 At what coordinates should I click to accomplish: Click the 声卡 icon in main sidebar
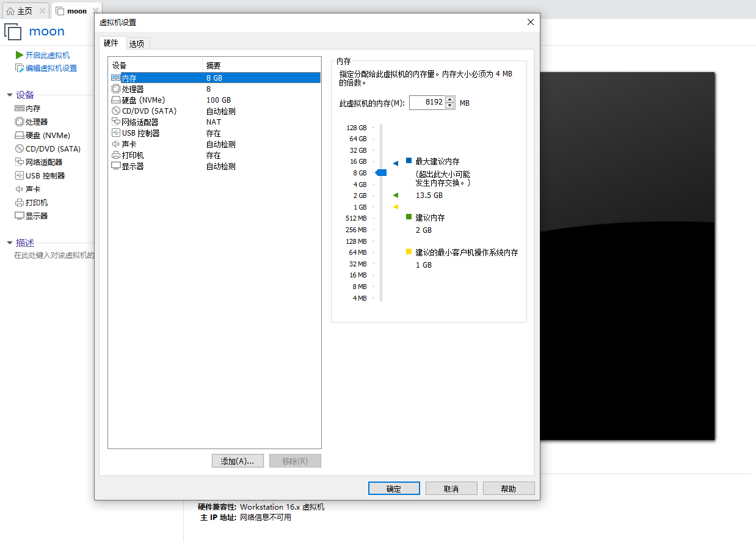coord(20,189)
